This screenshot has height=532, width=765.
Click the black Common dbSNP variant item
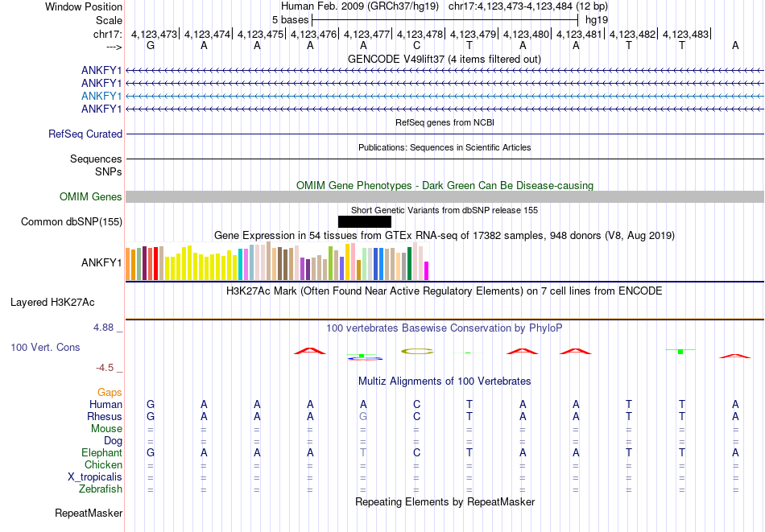coord(365,222)
